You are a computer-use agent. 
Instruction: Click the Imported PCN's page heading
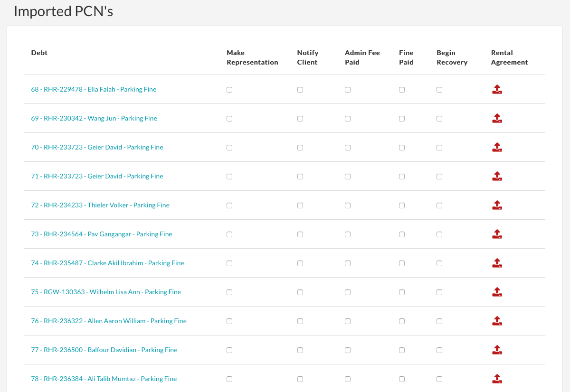[63, 11]
